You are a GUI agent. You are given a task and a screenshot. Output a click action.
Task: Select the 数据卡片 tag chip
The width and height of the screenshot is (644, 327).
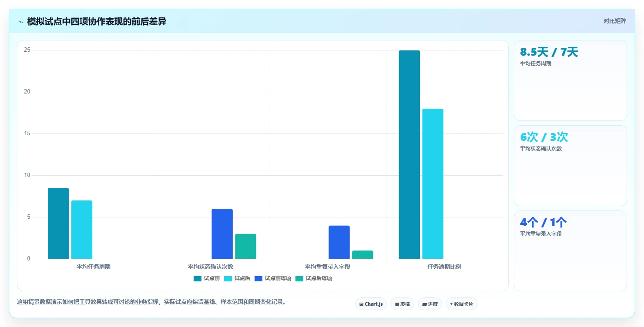(462, 304)
